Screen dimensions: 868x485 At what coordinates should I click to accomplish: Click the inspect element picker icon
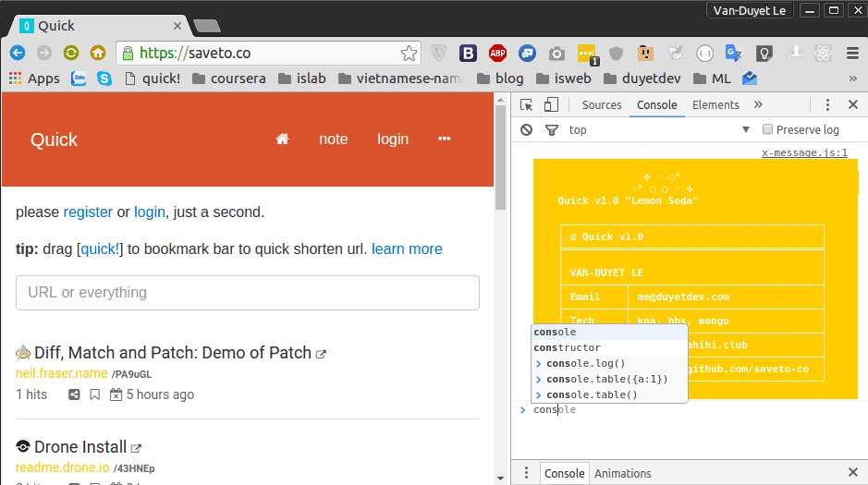coord(526,105)
